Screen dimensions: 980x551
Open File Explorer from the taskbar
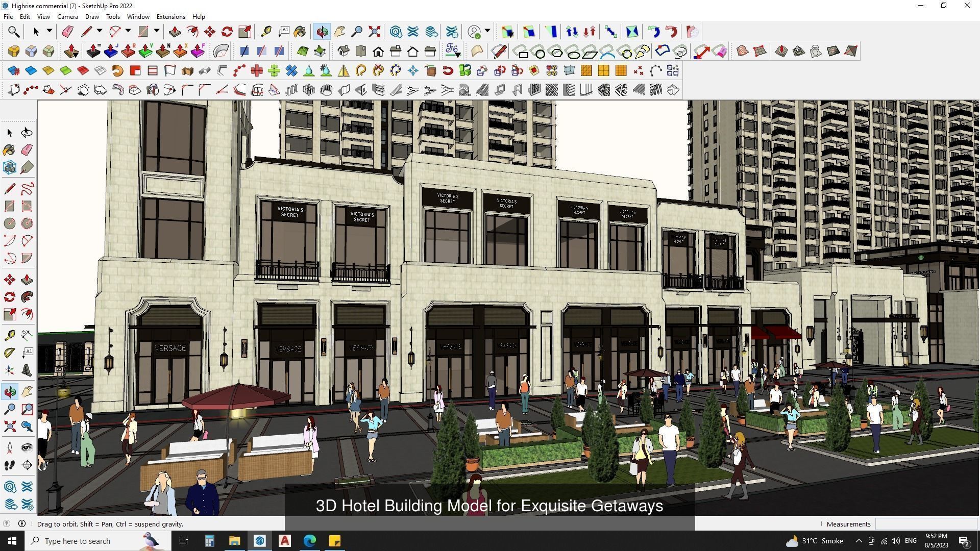[x=234, y=541]
